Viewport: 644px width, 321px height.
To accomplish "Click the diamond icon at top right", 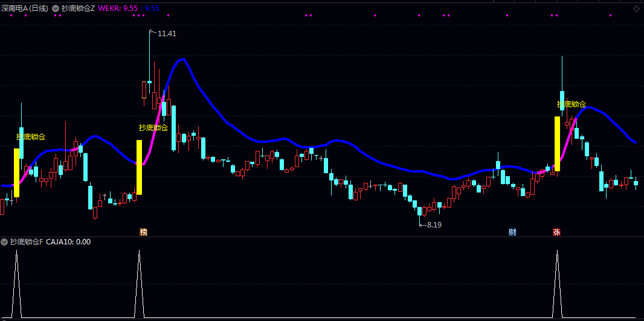I will point(637,8).
